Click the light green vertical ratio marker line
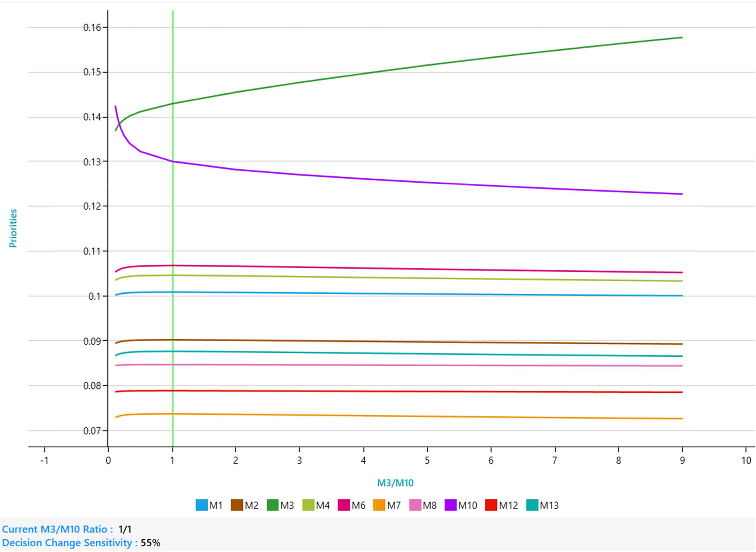Image resolution: width=756 pixels, height=552 pixels. click(x=173, y=216)
